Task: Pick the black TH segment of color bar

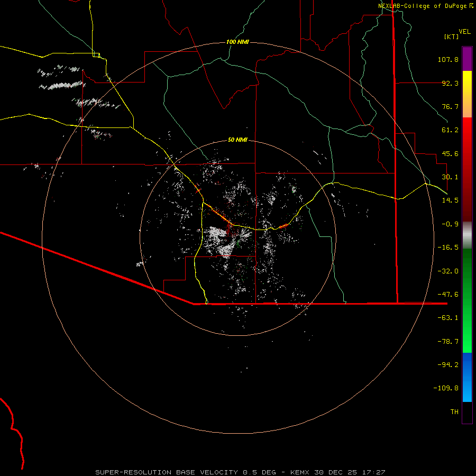Action: [x=467, y=413]
